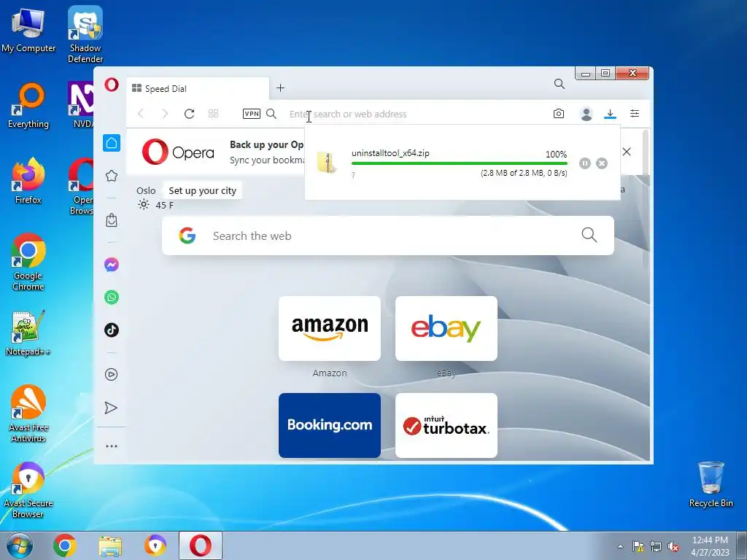747x560 pixels.
Task: Open the eBay speed dial tile
Action: coord(446,329)
